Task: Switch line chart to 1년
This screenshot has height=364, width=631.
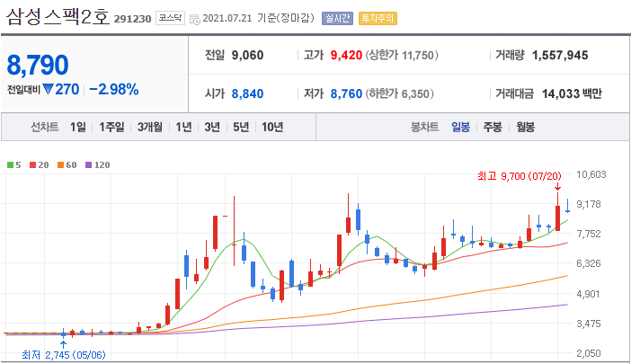Action: [x=183, y=127]
